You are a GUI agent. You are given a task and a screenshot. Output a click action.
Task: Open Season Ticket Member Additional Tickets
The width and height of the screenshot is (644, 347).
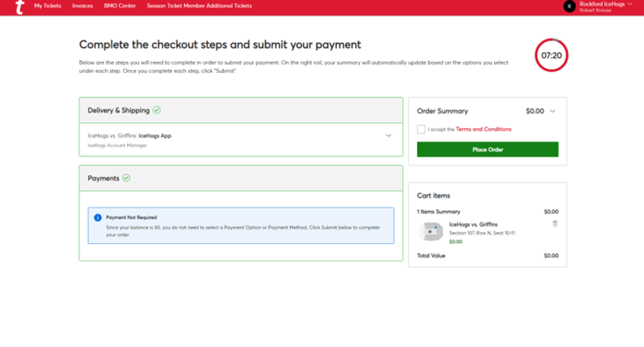(199, 6)
